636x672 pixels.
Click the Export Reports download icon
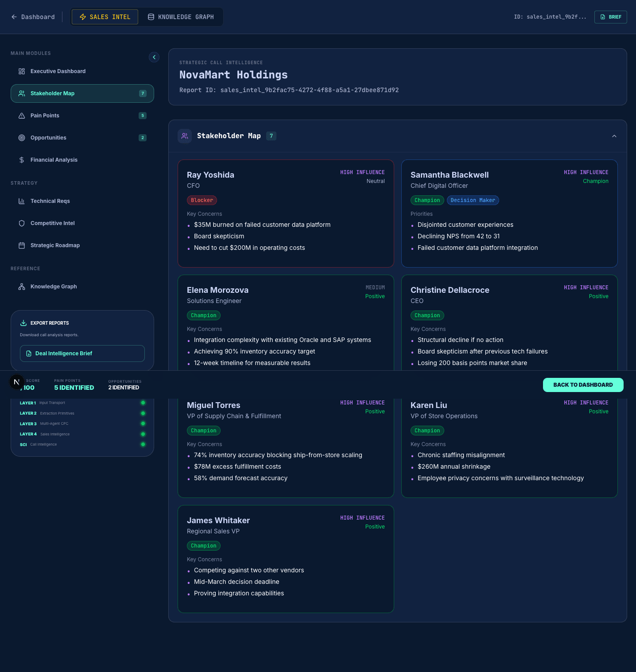click(23, 323)
